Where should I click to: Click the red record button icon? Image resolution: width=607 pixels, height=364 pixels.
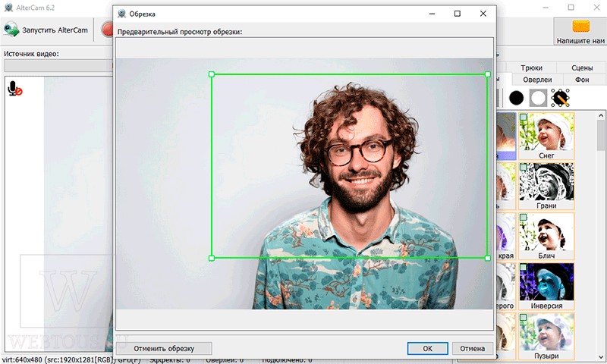pyautogui.click(x=107, y=30)
